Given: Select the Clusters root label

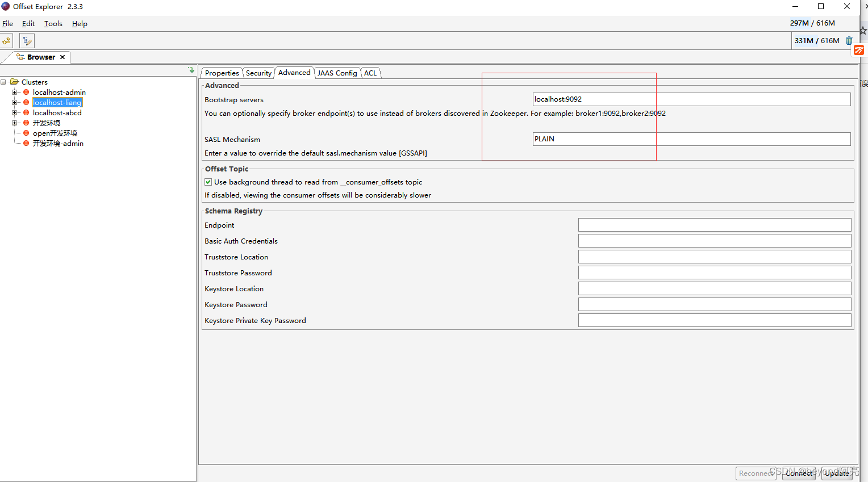Looking at the screenshot, I should click(35, 82).
